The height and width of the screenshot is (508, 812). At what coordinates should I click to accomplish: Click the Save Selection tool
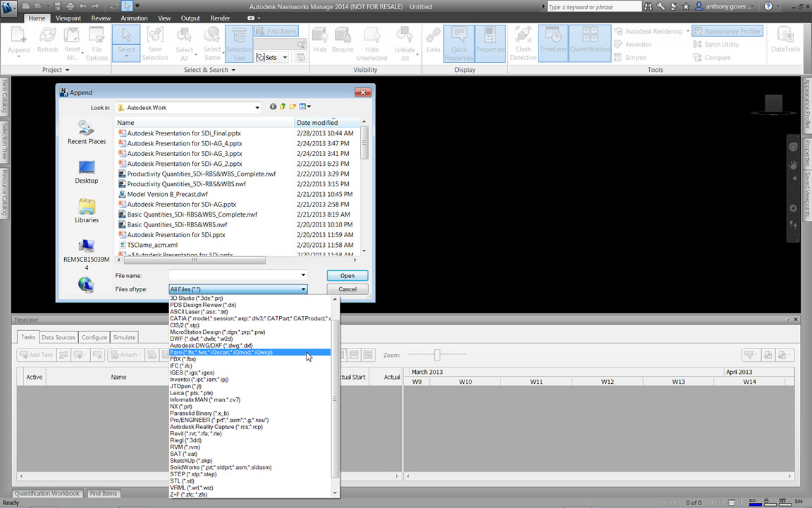155,44
